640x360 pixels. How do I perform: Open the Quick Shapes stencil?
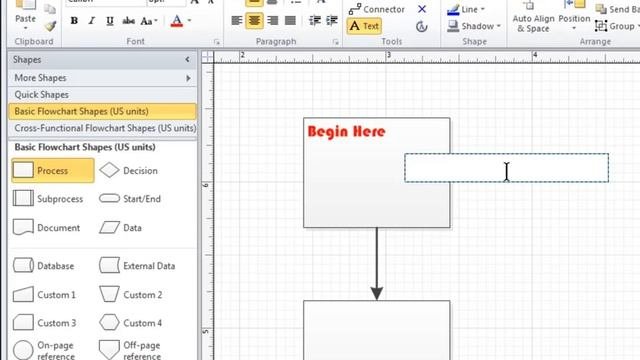click(x=102, y=94)
